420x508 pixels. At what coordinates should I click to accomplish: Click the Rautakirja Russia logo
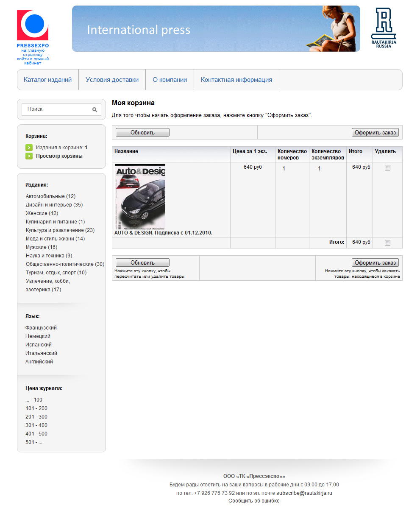[384, 28]
